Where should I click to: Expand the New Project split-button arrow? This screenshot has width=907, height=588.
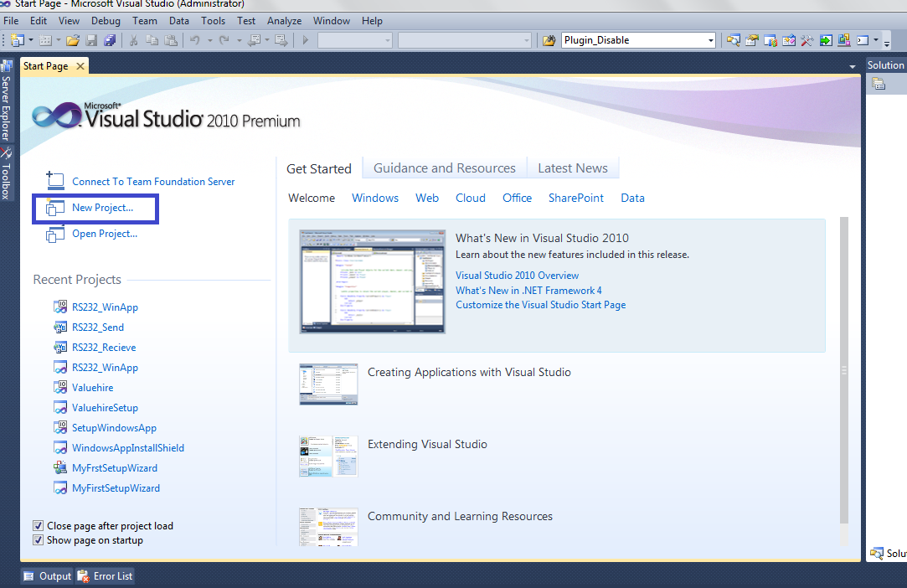click(x=29, y=39)
